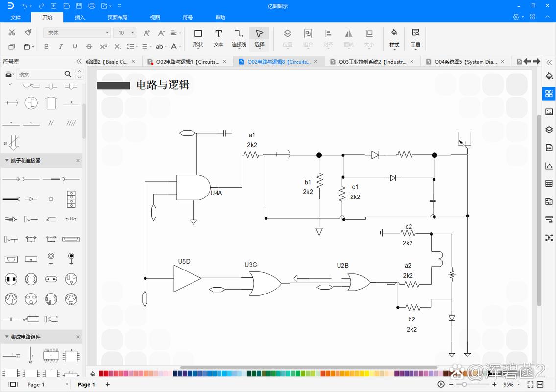The height and width of the screenshot is (392, 556).
Task: Click the zoom in plus button
Action: coord(494,384)
